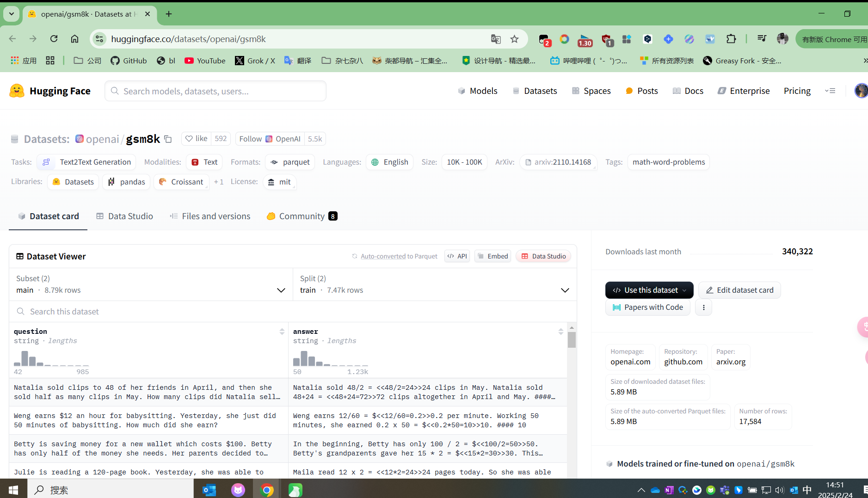Open the more options three-dot menu
Screen dimensions: 868x498
(x=704, y=307)
